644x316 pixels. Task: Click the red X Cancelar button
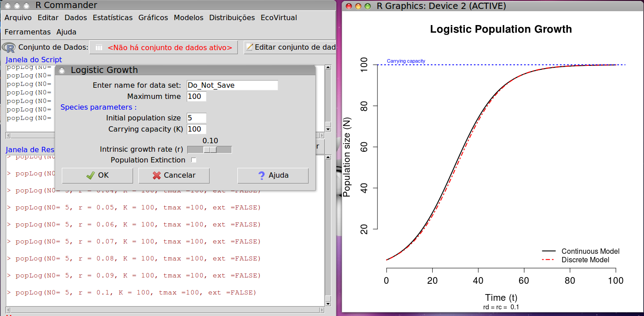point(174,175)
